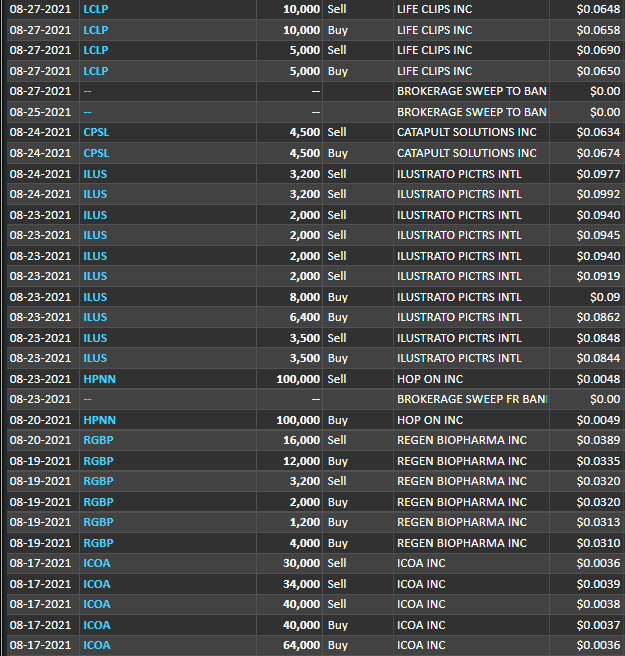Click the 5,000 quantity in LCLP Sell row

point(305,50)
